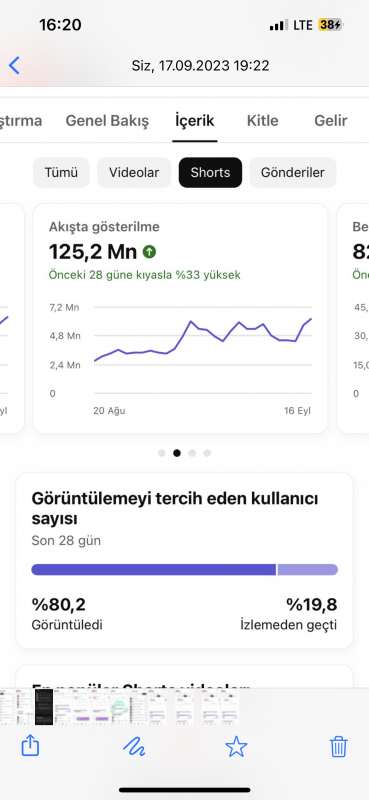Switch to the Gelir tab
Image resolution: width=369 pixels, height=800 pixels.
[x=331, y=121]
